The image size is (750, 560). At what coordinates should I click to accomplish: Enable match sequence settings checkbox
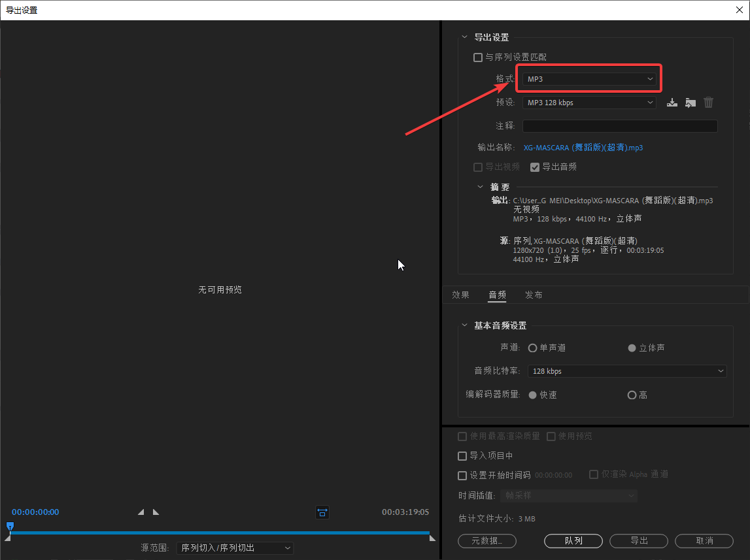point(478,58)
